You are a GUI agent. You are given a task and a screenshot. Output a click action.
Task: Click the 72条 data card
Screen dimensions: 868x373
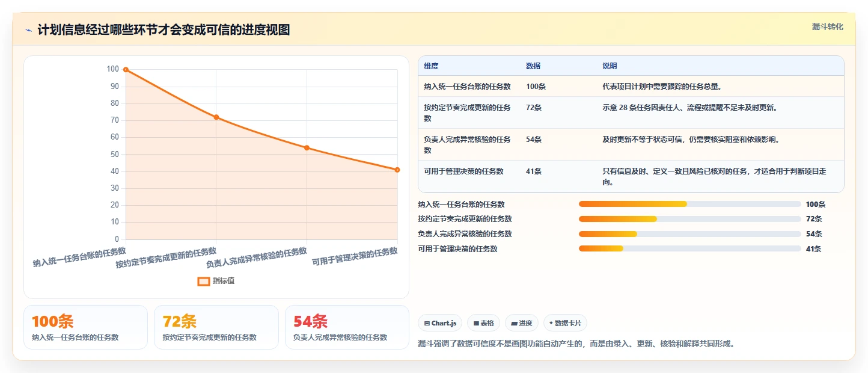(216, 327)
